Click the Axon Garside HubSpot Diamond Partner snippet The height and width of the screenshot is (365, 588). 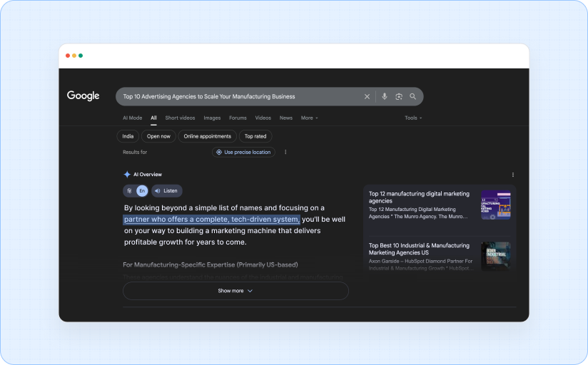point(421,264)
